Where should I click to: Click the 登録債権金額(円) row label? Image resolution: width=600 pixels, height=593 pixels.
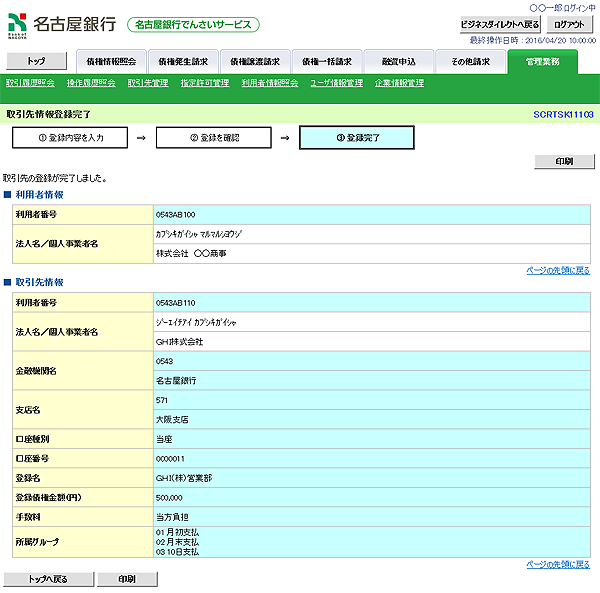(x=48, y=498)
